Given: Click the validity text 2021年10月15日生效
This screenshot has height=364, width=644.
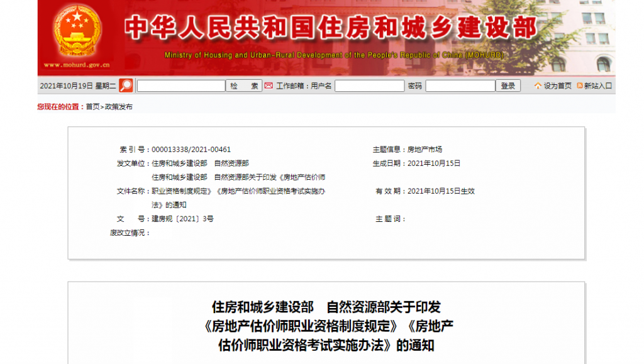Looking at the screenshot, I should [x=441, y=191].
